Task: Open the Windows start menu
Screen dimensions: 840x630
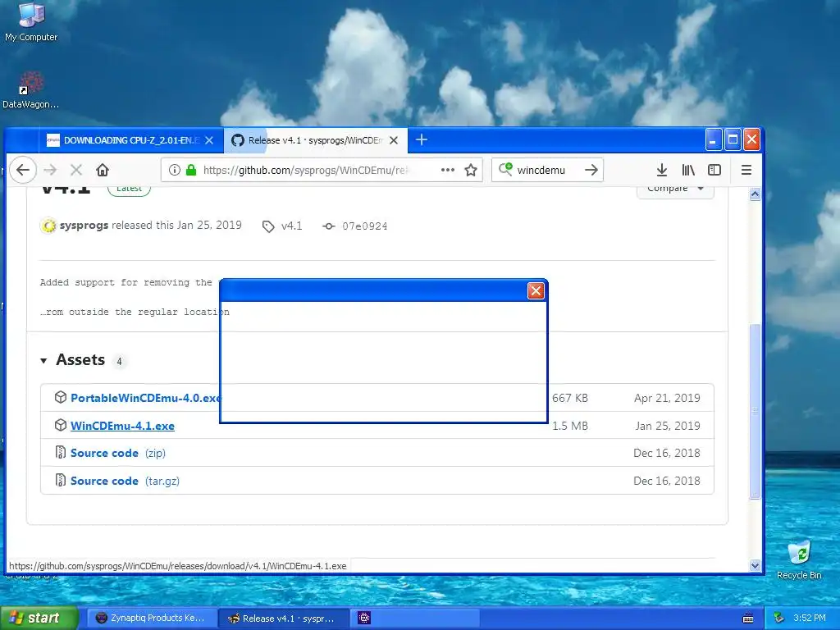Action: (x=39, y=619)
